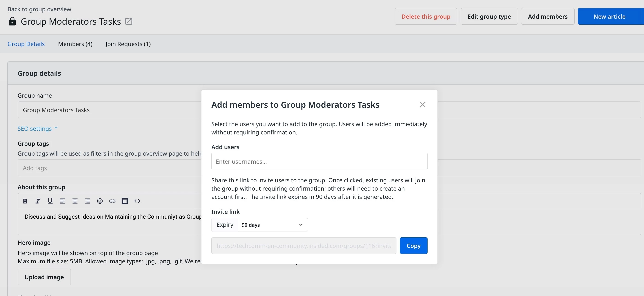Click the Enter usernames field
644x296 pixels.
(319, 162)
